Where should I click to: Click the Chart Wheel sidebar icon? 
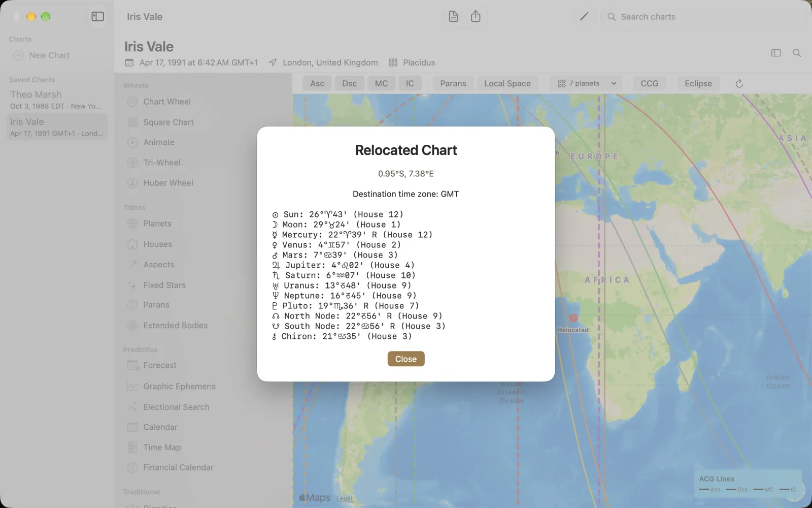[132, 102]
